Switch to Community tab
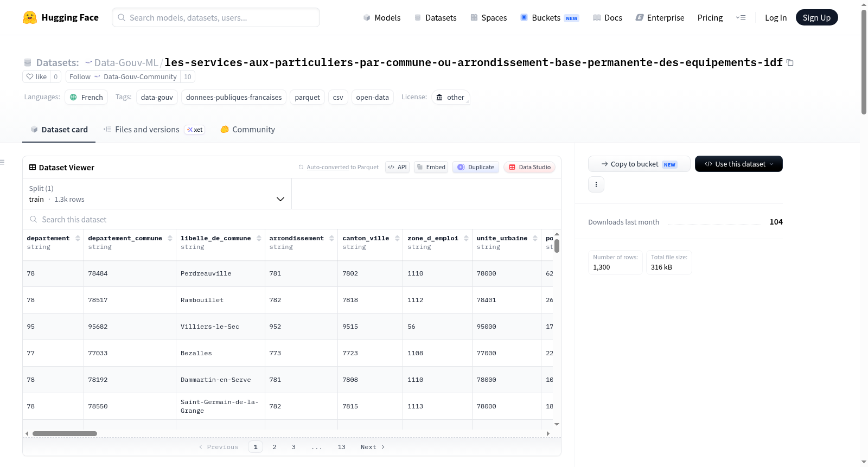The image size is (868, 467). click(x=247, y=130)
